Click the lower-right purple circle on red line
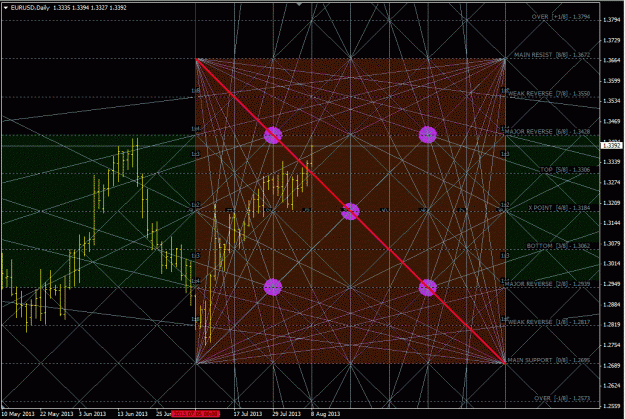The image size is (625, 419). pos(428,287)
